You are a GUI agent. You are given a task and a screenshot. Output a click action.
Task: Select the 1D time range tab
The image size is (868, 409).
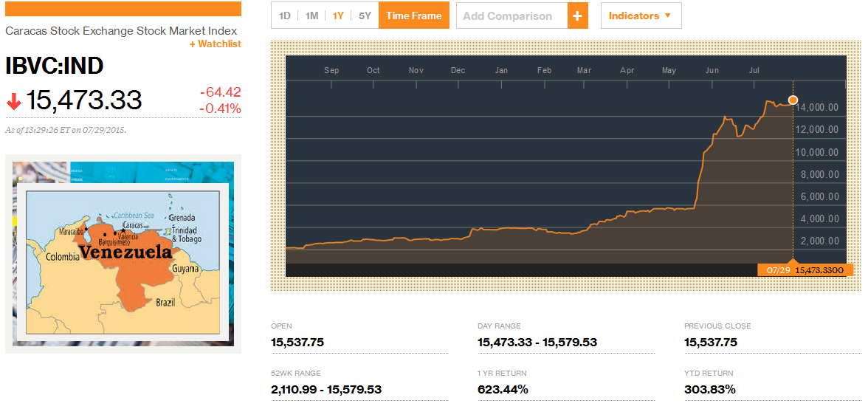(285, 16)
